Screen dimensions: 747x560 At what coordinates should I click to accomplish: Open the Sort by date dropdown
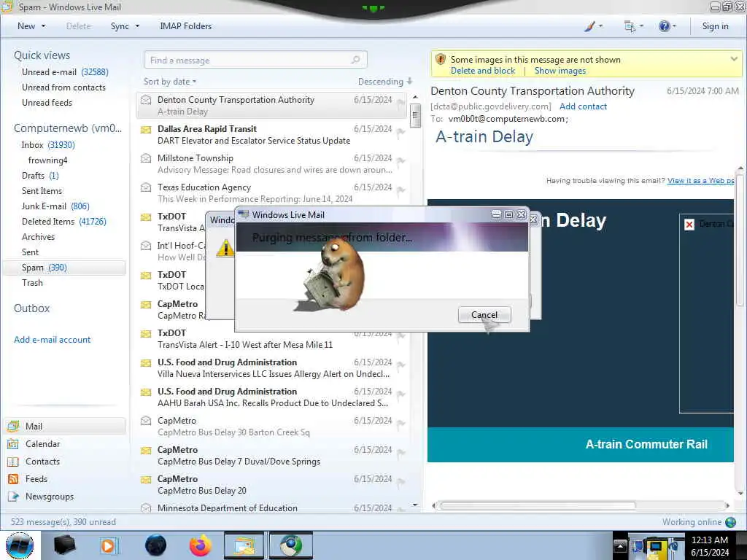170,82
